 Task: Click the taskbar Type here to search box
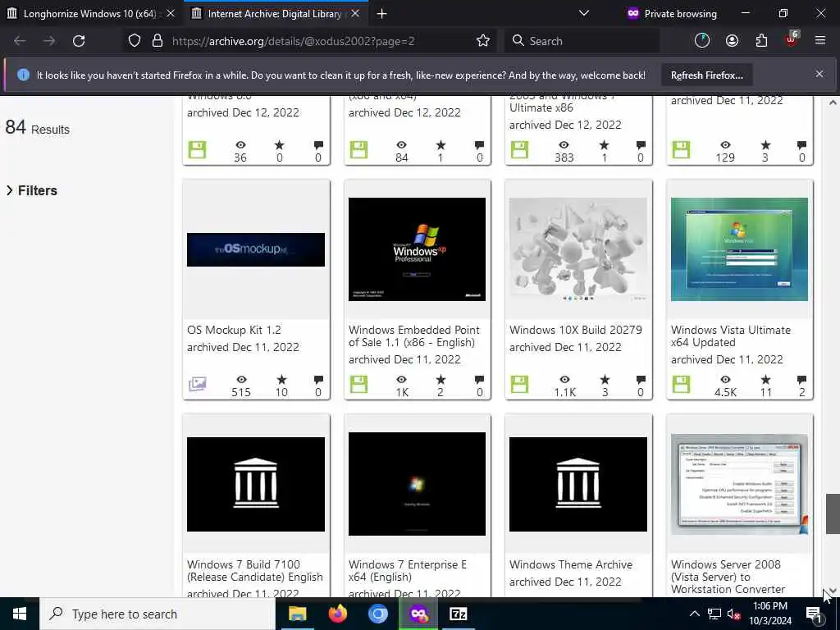[x=157, y=614]
